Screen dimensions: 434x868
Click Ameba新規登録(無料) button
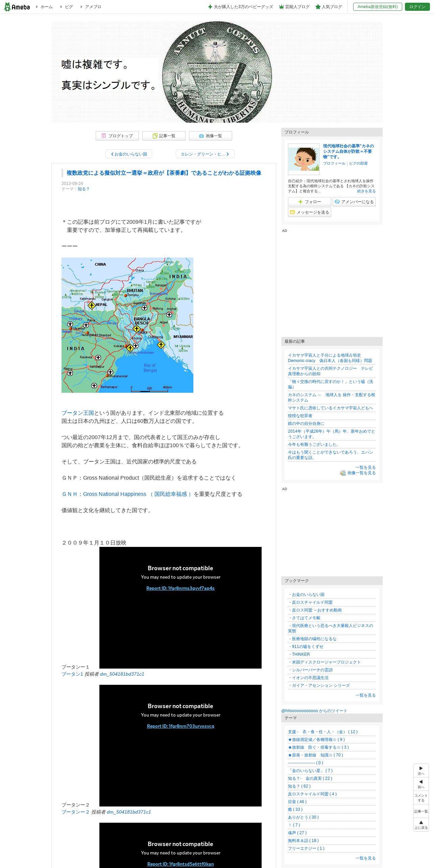pos(378,7)
